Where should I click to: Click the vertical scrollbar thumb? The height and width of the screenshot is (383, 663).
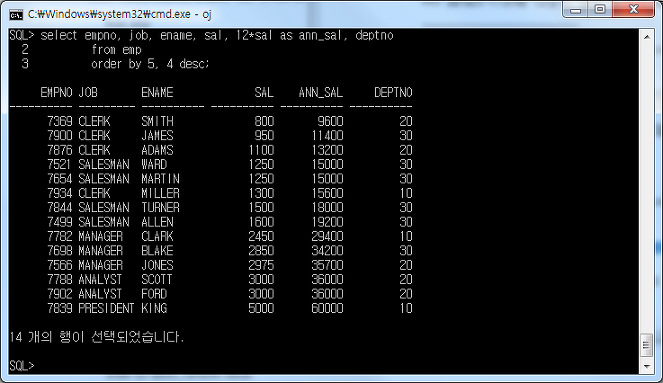647,346
